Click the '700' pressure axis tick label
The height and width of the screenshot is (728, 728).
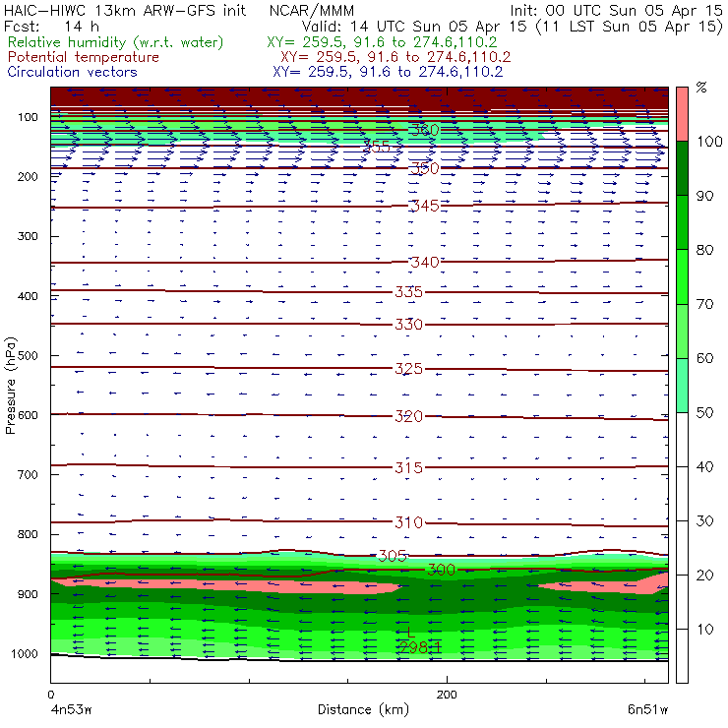[x=28, y=475]
